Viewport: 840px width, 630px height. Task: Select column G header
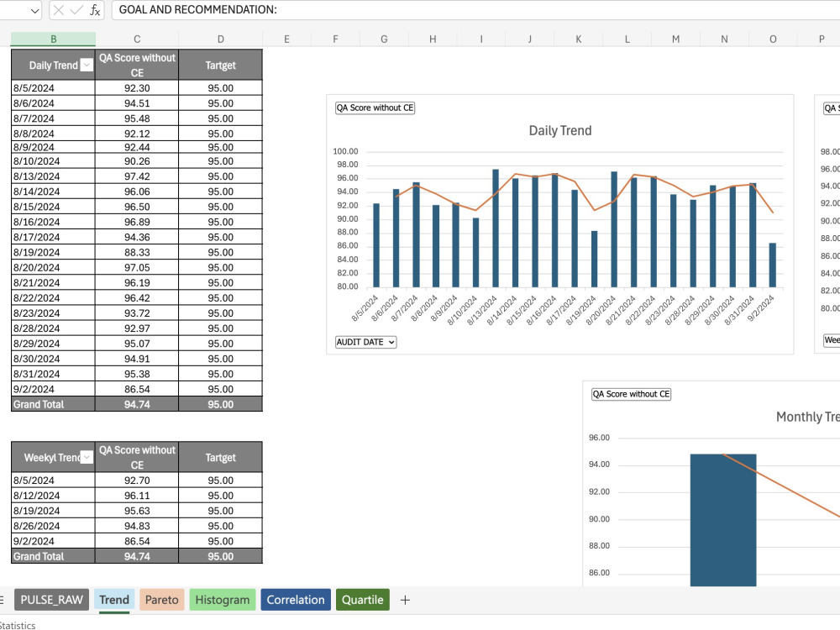pyautogui.click(x=384, y=39)
